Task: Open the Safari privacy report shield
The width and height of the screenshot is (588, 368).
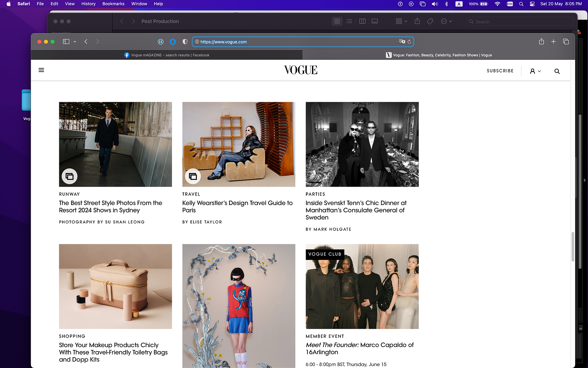Action: coord(185,42)
